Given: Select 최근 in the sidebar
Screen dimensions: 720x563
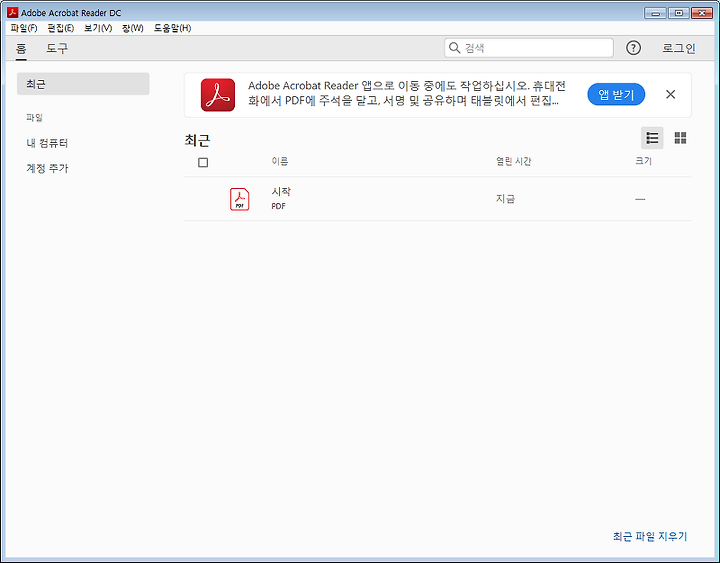Looking at the screenshot, I should pos(83,84).
